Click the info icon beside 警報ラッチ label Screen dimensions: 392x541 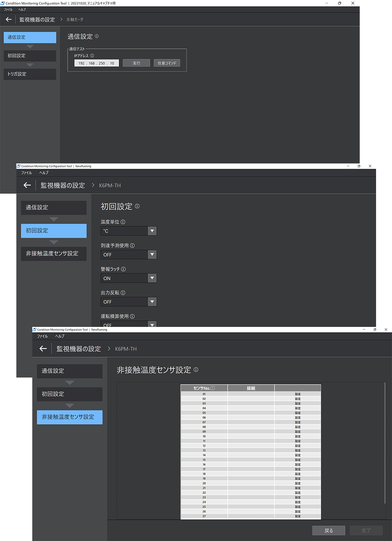click(x=123, y=269)
